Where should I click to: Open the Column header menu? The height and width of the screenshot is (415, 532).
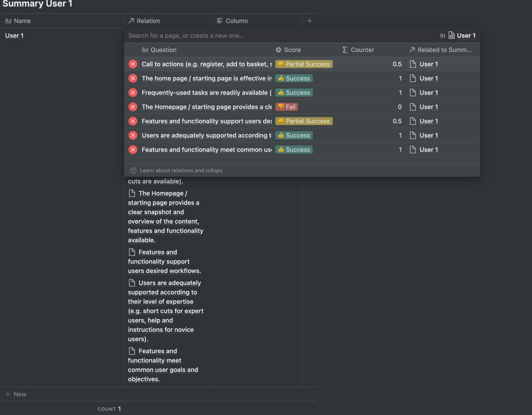tap(258, 21)
